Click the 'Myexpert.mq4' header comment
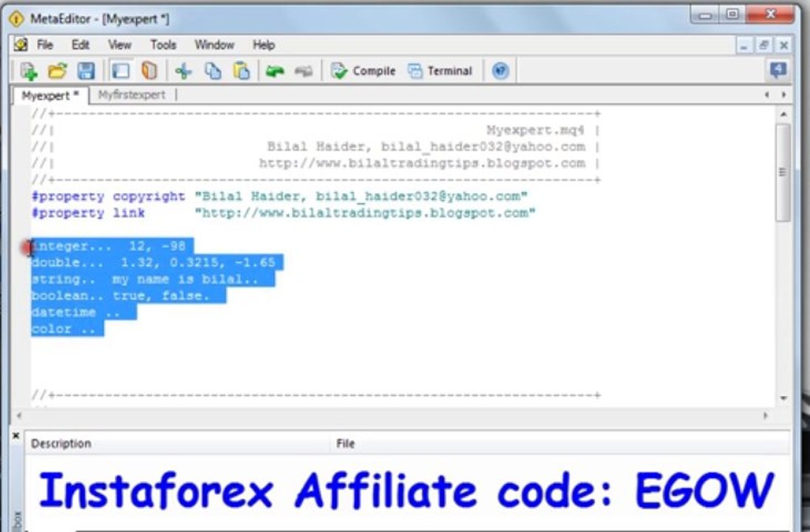 [535, 130]
